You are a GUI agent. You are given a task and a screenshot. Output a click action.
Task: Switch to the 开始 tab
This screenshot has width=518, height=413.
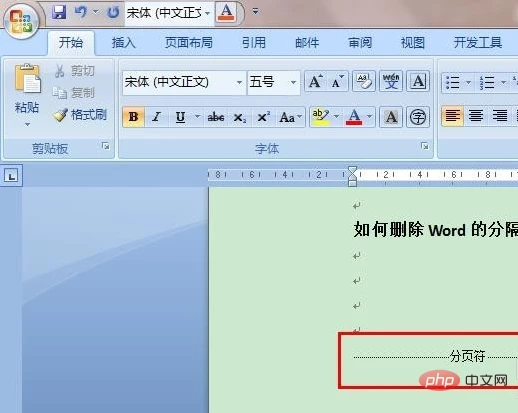(71, 43)
